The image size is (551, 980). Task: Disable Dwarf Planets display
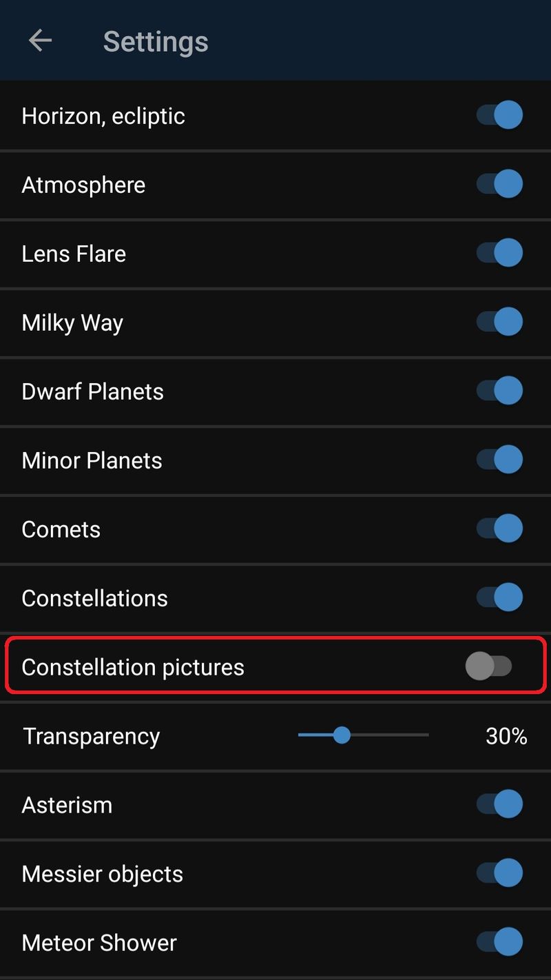click(499, 391)
